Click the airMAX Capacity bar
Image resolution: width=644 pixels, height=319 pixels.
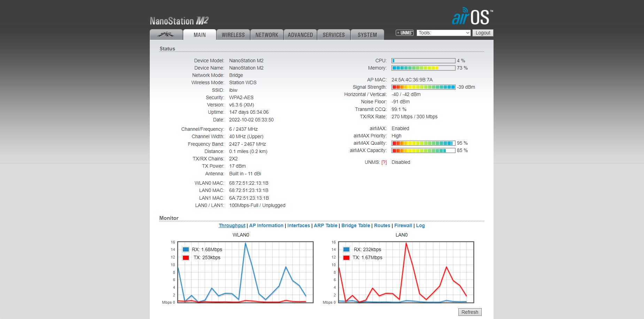(x=423, y=150)
